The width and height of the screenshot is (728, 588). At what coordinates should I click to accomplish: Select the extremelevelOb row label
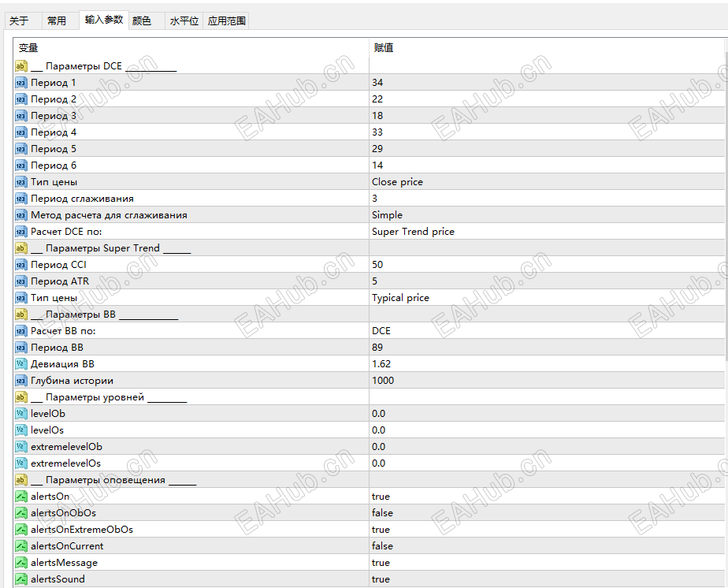coord(66,447)
